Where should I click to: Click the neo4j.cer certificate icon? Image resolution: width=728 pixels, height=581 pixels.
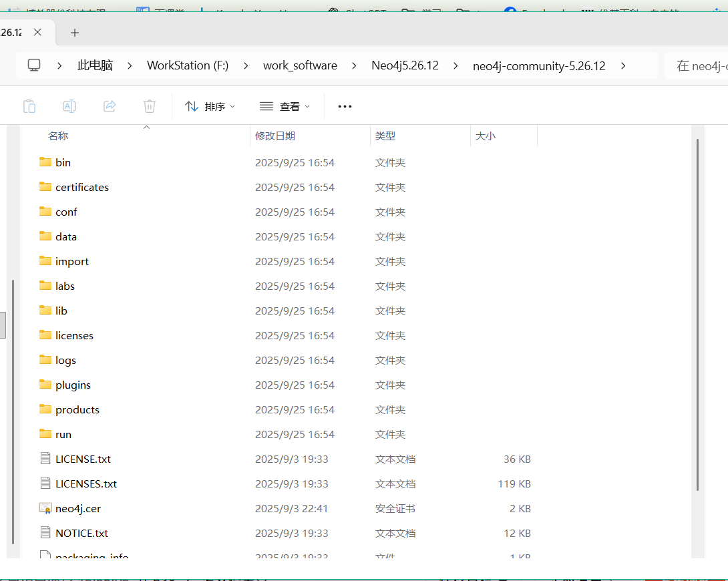click(45, 508)
